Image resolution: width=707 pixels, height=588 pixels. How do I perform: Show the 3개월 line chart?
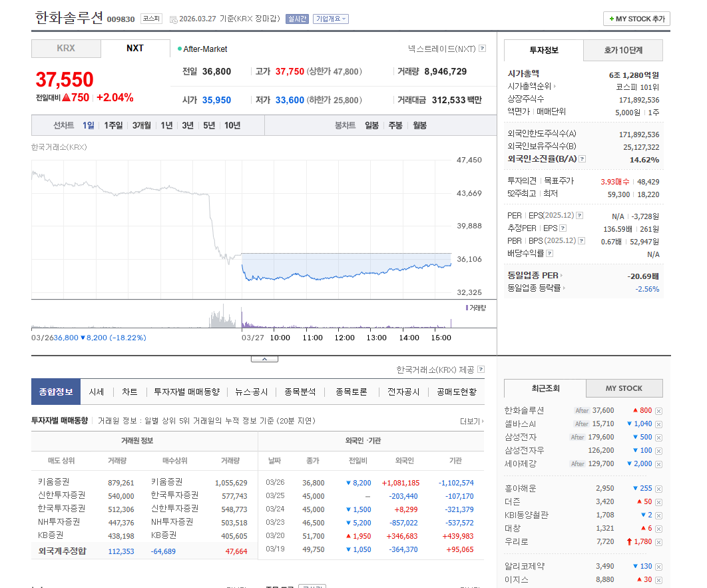point(142,125)
